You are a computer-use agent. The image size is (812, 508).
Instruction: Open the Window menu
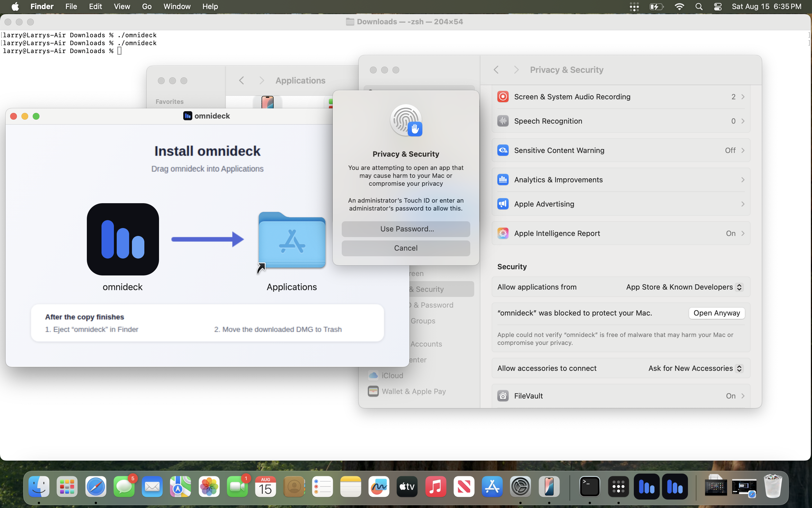point(177,6)
